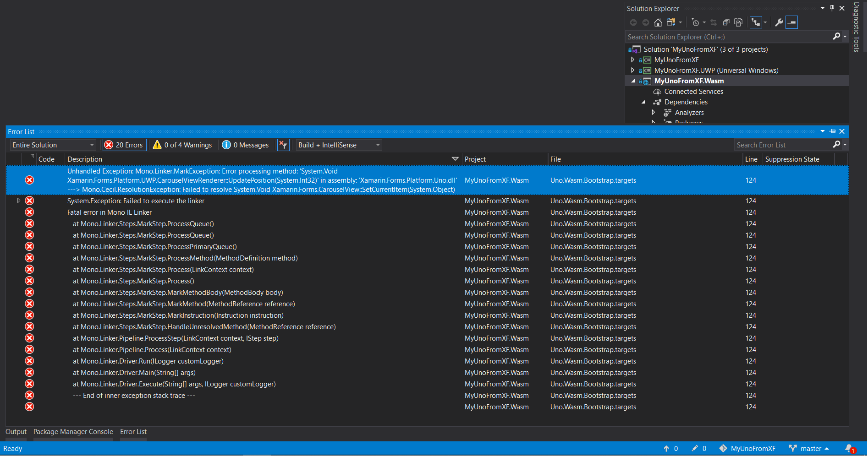Open the Entire Solution scope dropdown

53,145
